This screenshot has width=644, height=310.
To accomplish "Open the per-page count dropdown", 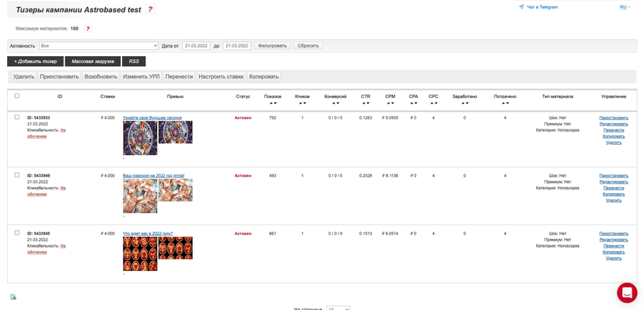I will point(338,308).
